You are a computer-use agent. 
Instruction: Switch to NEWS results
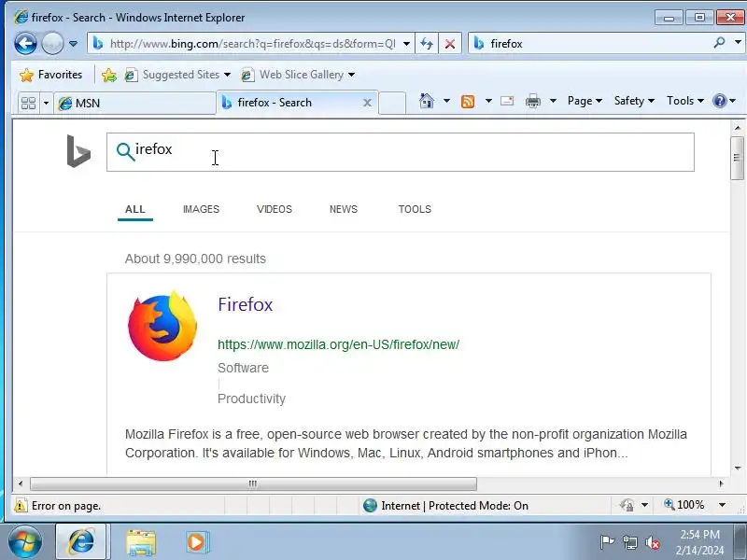coord(344,209)
